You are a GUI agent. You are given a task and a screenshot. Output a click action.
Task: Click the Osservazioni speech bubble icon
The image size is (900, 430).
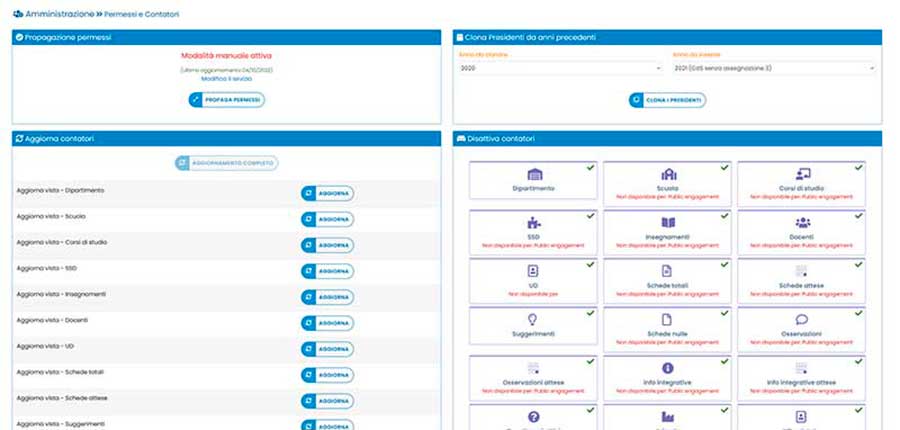[802, 319]
